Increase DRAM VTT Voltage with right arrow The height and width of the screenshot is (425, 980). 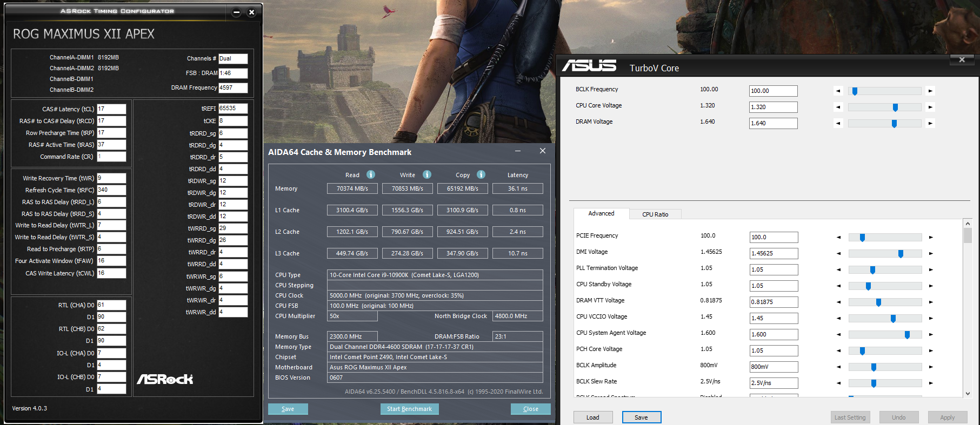[931, 302]
